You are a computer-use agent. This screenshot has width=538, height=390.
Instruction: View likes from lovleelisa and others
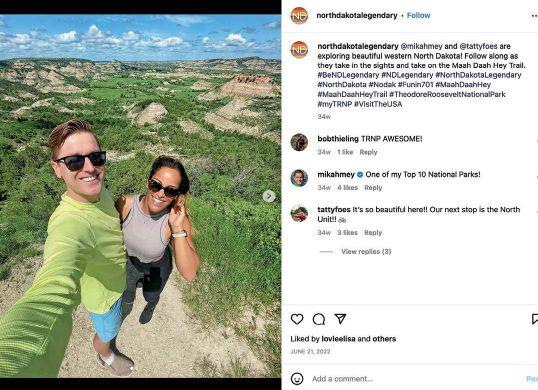click(x=343, y=339)
